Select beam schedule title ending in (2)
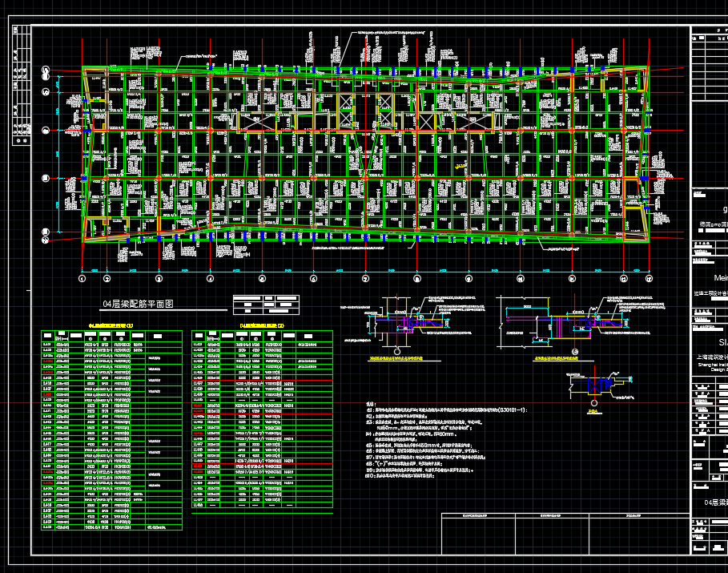This screenshot has width=728, height=573. [x=262, y=326]
